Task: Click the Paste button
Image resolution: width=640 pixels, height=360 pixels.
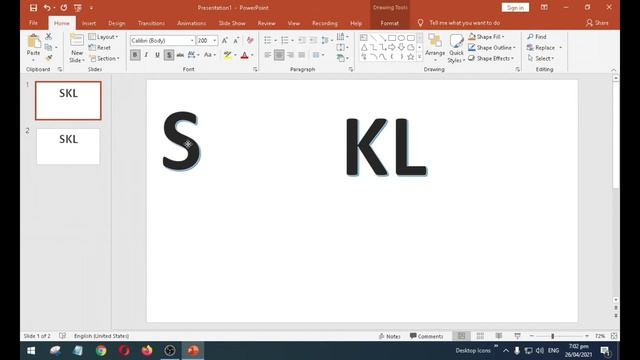Action: tap(33, 46)
